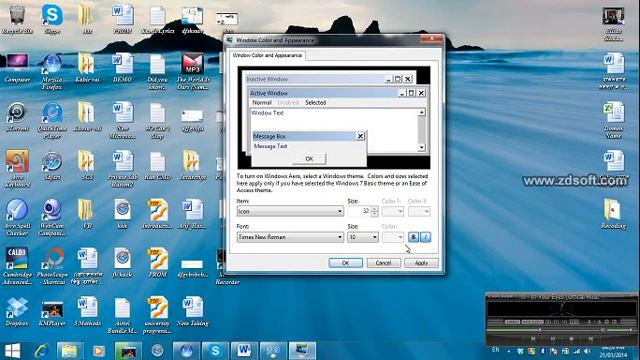Open the font Color dropdown
Image resolution: width=640 pixels, height=360 pixels.
tap(393, 237)
